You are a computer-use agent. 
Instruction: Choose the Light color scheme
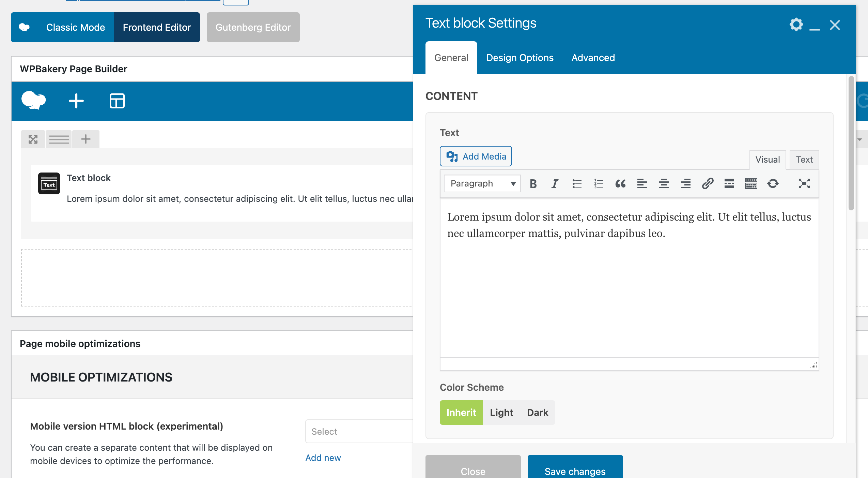click(x=501, y=413)
